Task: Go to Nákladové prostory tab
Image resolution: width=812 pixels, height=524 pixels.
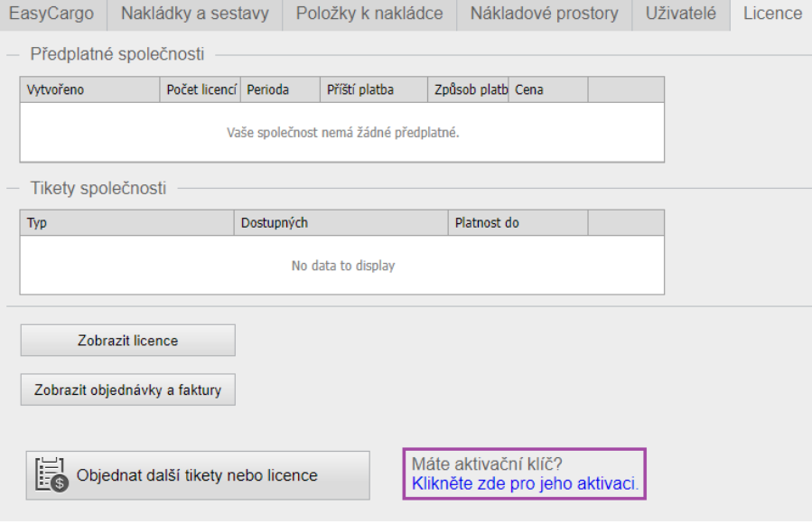Action: point(544,14)
